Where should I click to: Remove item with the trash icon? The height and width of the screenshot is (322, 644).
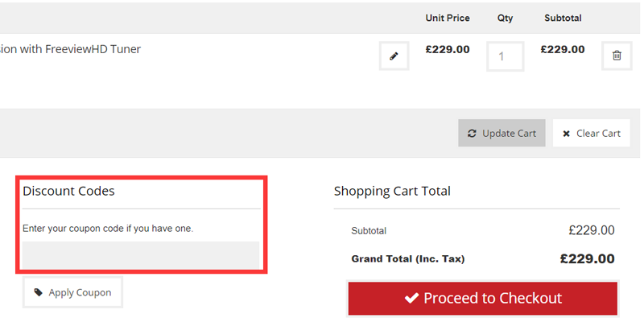(617, 56)
